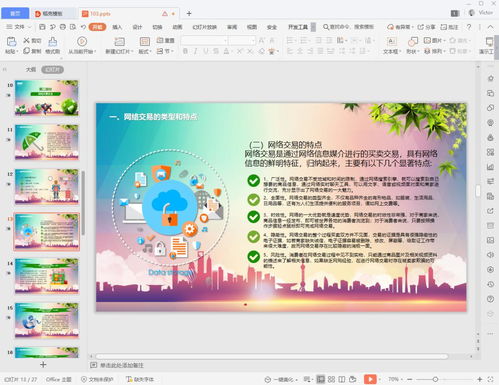499x385 pixels.
Task: Click the File menu button
Action: pyautogui.click(x=19, y=27)
